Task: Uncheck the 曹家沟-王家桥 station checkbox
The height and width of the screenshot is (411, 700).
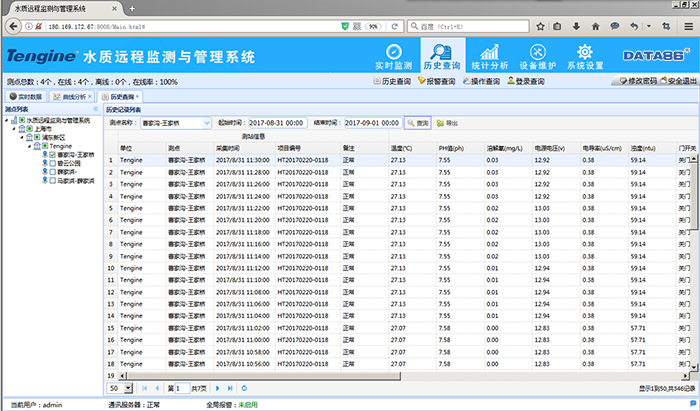Action: click(52, 155)
